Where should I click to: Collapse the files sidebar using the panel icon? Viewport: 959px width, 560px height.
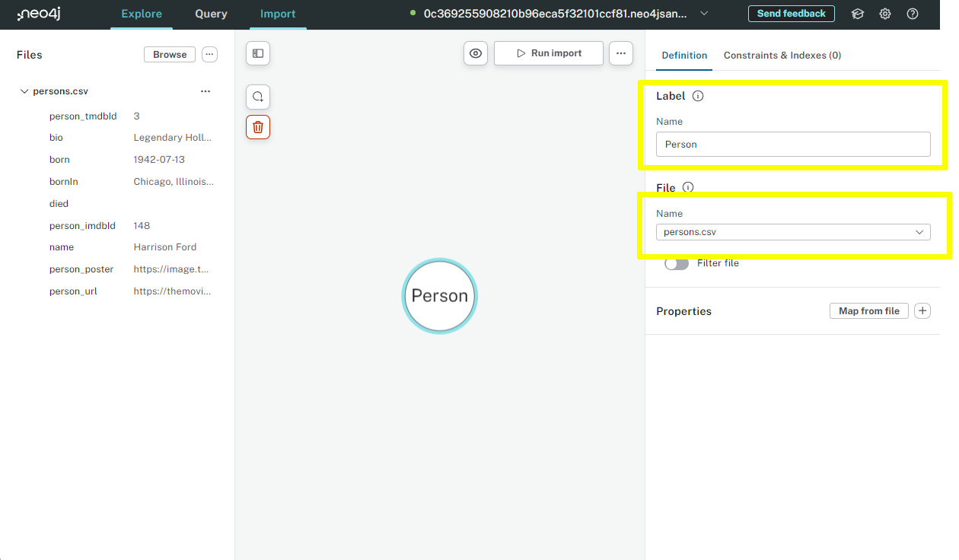coord(257,53)
